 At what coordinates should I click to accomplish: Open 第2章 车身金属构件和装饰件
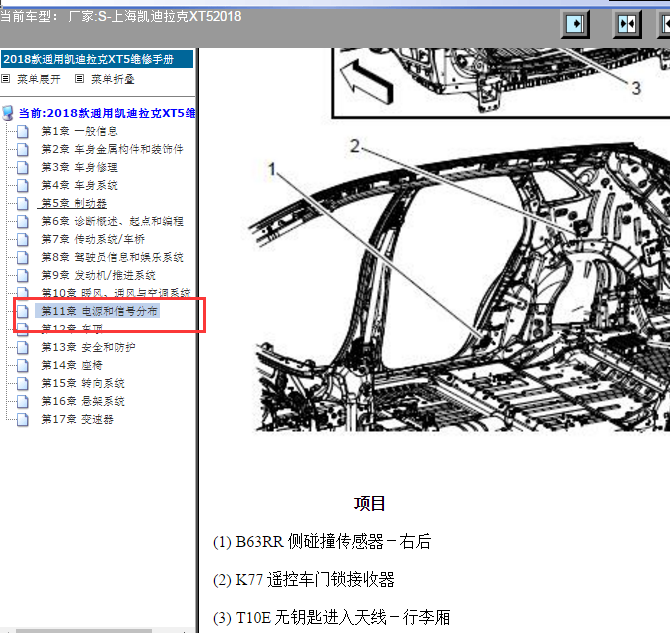112,149
